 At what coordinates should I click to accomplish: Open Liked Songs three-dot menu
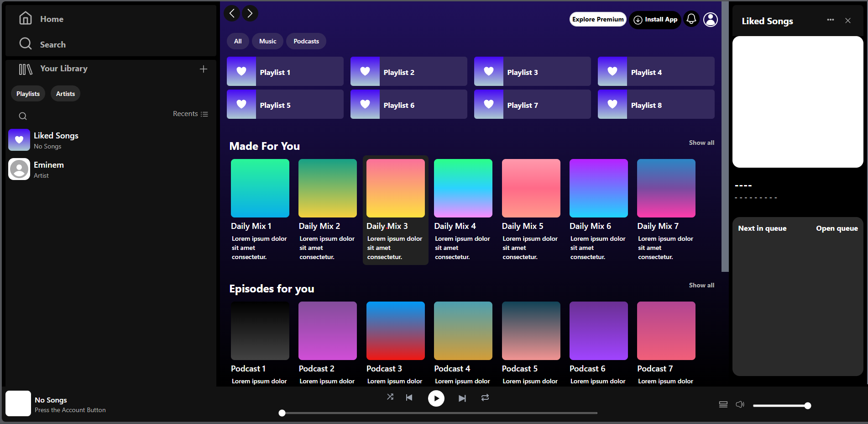[x=831, y=20]
